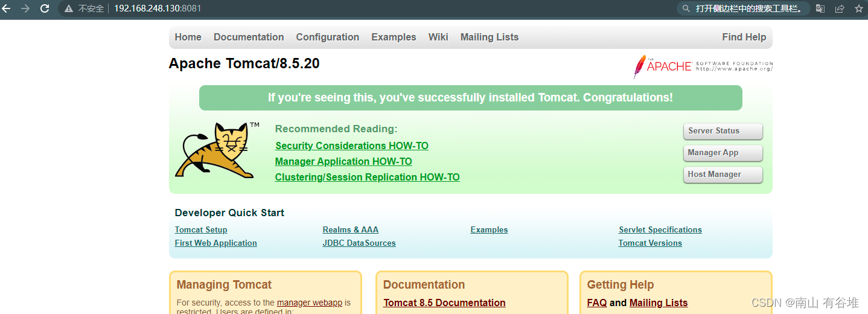Screen dimensions: 868x314
Task: Click the green Congratulations banner text
Action: (x=470, y=97)
